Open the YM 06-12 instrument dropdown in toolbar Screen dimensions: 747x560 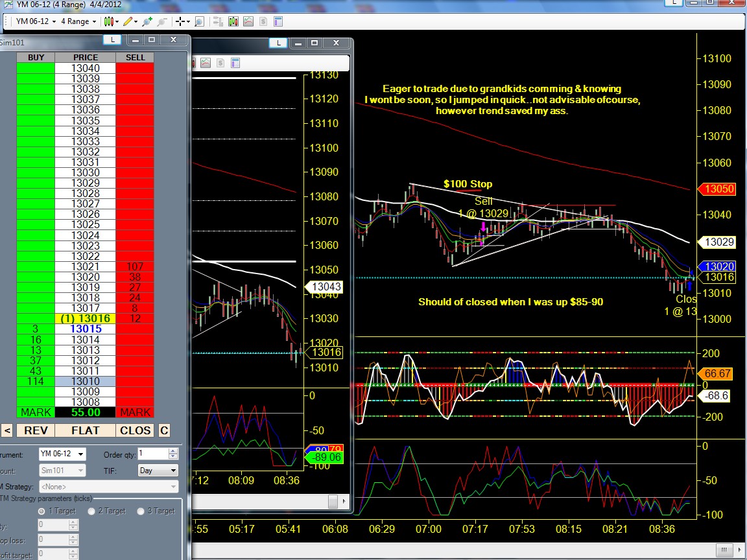pyautogui.click(x=36, y=21)
